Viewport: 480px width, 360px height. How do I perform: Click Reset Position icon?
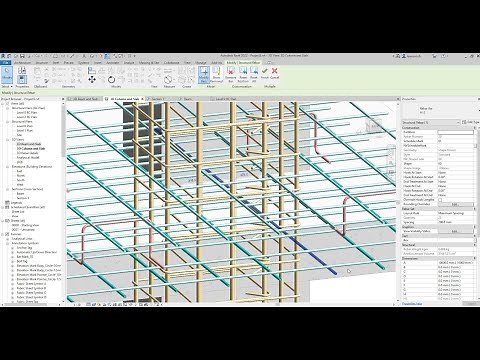tap(243, 75)
